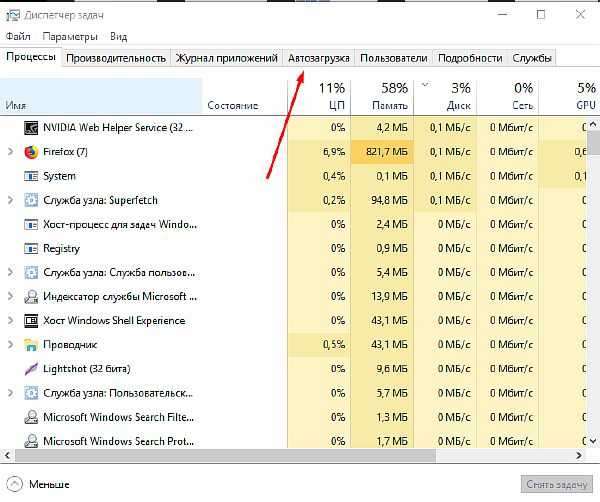Sort by the Сеть column header
This screenshot has width=600, height=502.
click(508, 96)
